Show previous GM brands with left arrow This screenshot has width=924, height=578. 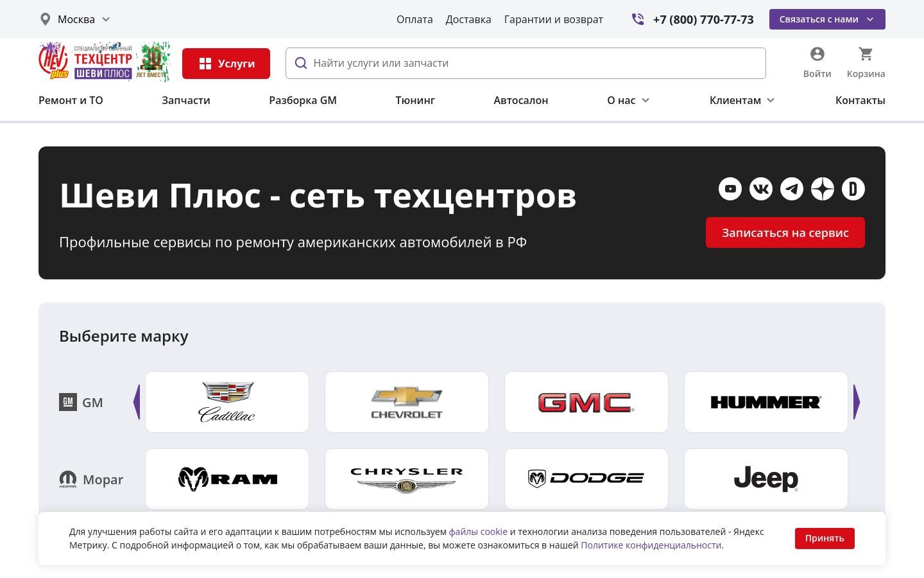[137, 402]
